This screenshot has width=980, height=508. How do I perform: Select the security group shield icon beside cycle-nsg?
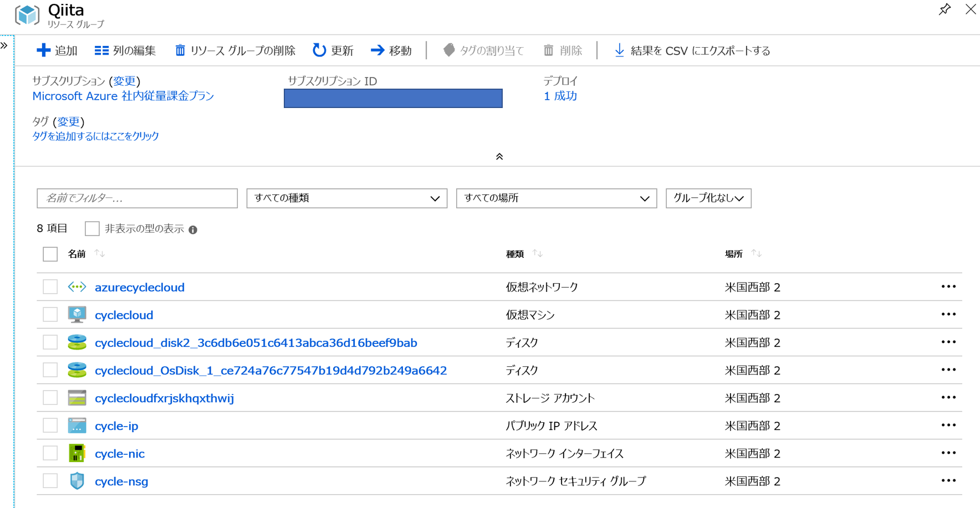[x=76, y=480]
